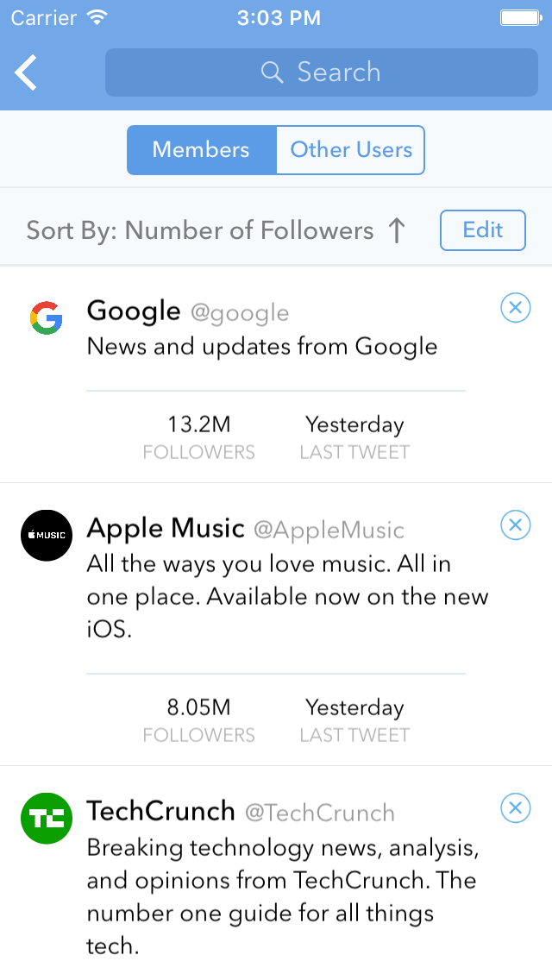Open the TechCrunch green logo avatar
Viewport: 552px width, 980px height.
[x=47, y=818]
